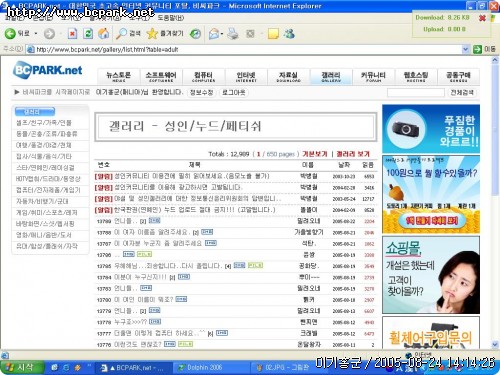Open the 도움말(H) Help menu
This screenshot has width=500, height=375.
(x=171, y=18)
